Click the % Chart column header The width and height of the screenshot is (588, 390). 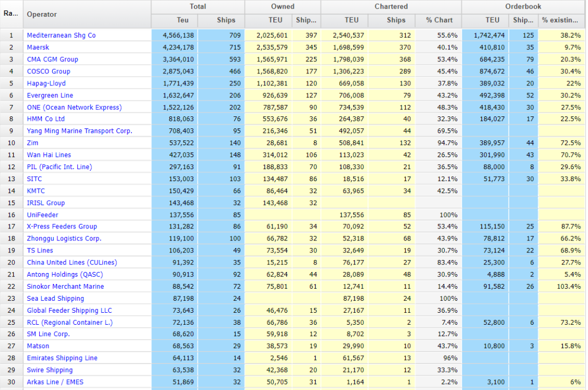point(439,20)
